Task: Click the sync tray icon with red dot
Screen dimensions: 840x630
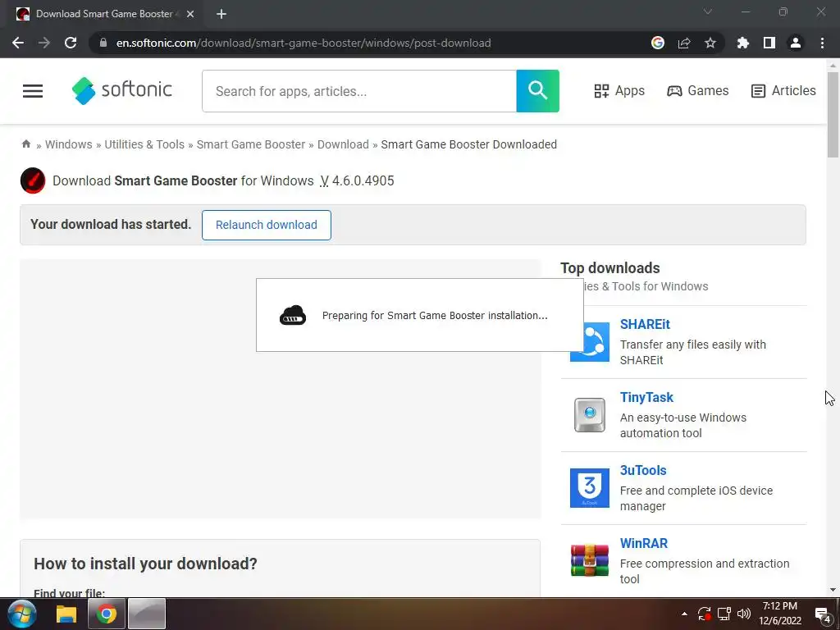Action: coord(705,614)
